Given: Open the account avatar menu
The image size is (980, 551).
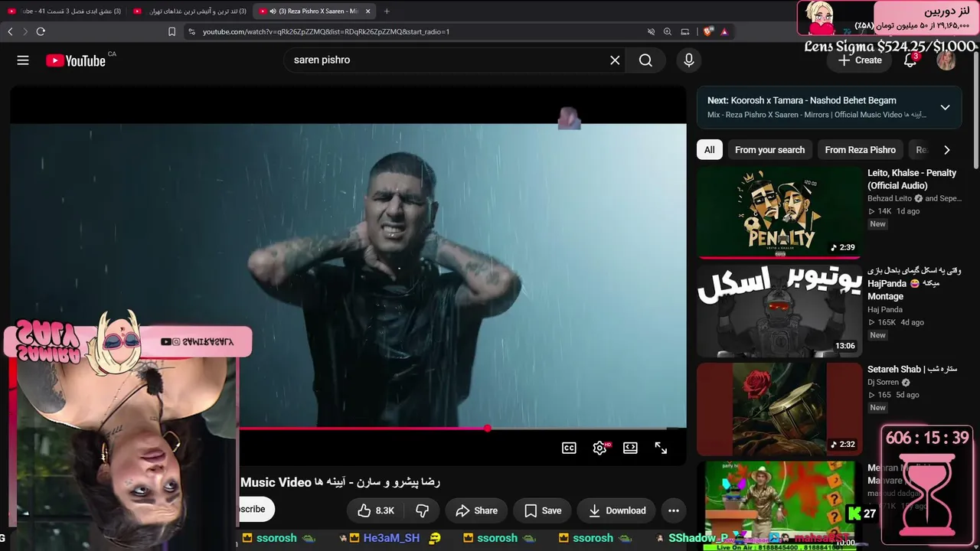Looking at the screenshot, I should 946,60.
